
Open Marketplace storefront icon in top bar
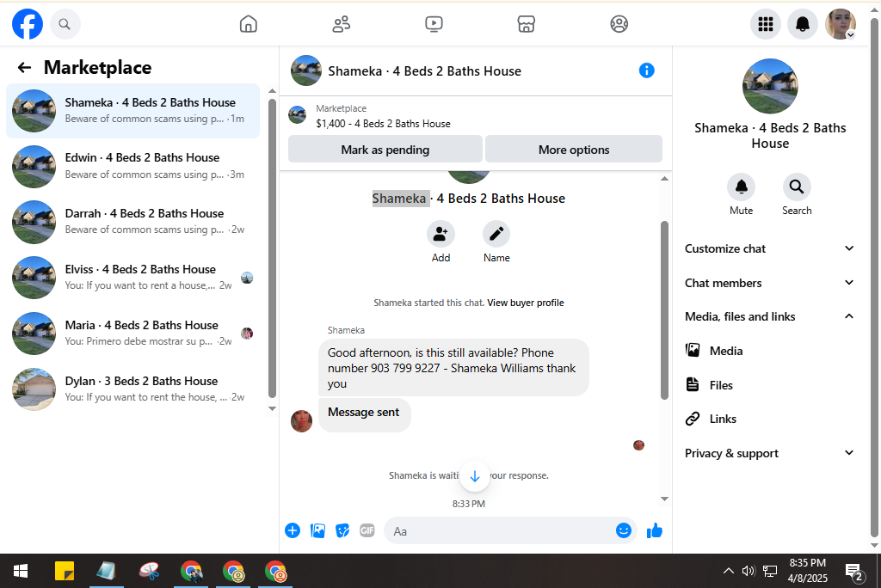[x=526, y=24]
